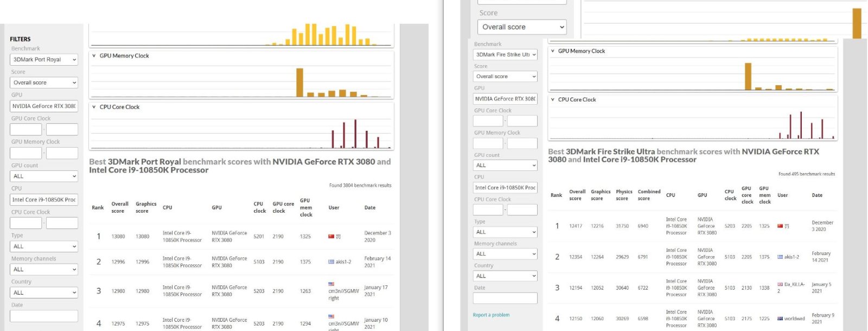
Task: Click CPU Core Clock minimum field on Port Royal page
Action: (25, 222)
